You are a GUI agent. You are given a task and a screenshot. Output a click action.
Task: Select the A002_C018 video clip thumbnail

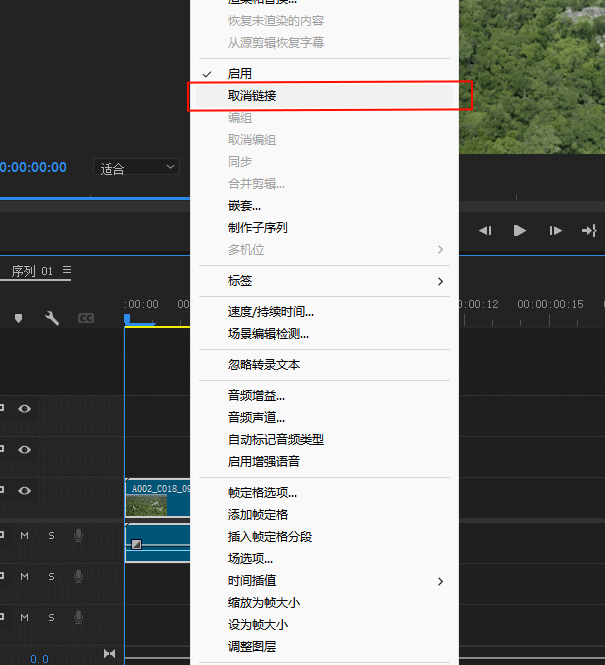coord(147,506)
